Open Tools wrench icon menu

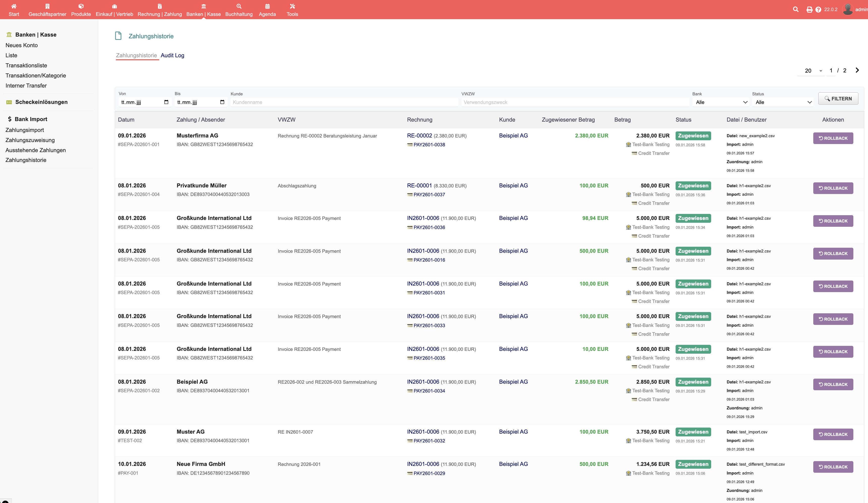pyautogui.click(x=292, y=6)
